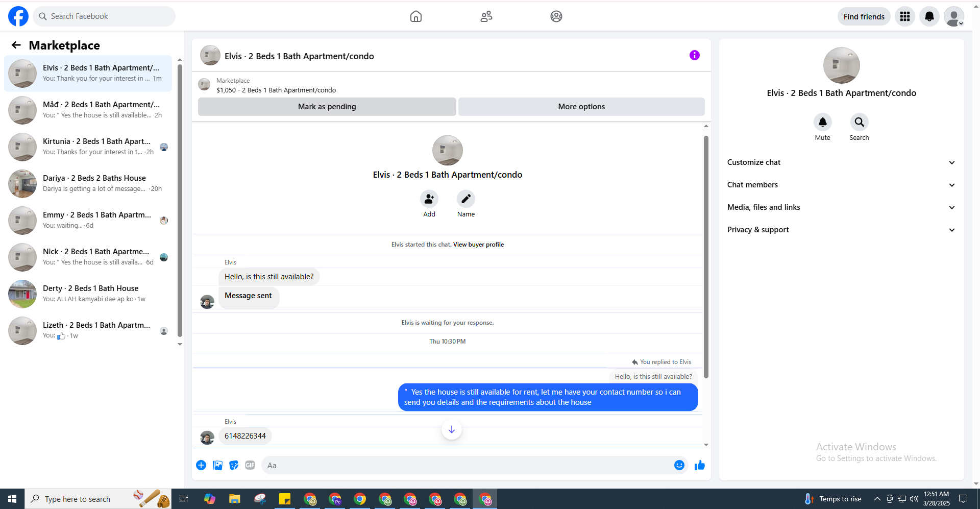Choose a sticker icon
This screenshot has height=509, width=980.
[234, 465]
